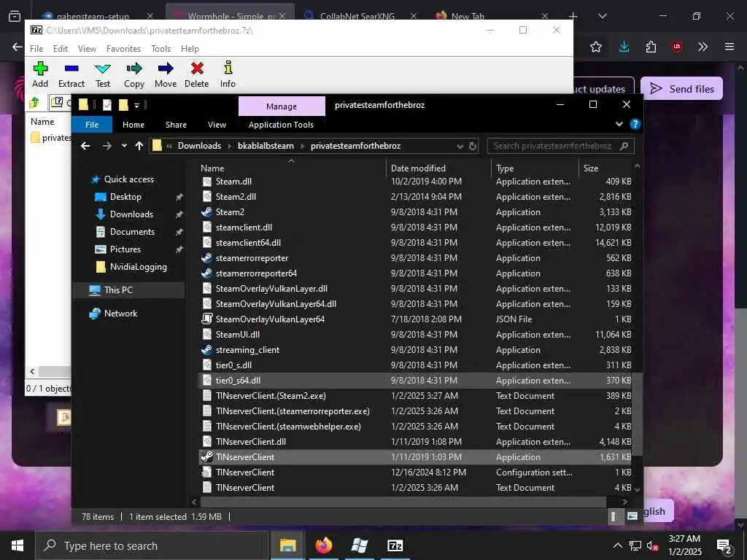Image resolution: width=747 pixels, height=560 pixels.
Task: Select TINserverClient configuration settings file
Action: pyautogui.click(x=415, y=472)
